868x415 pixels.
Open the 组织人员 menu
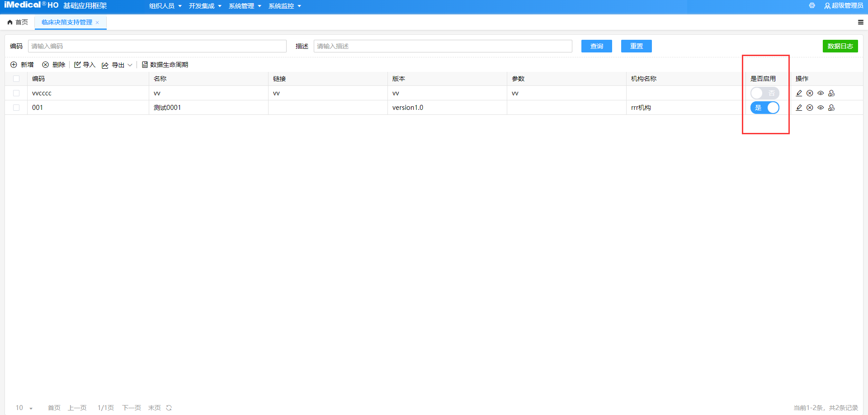coord(165,6)
